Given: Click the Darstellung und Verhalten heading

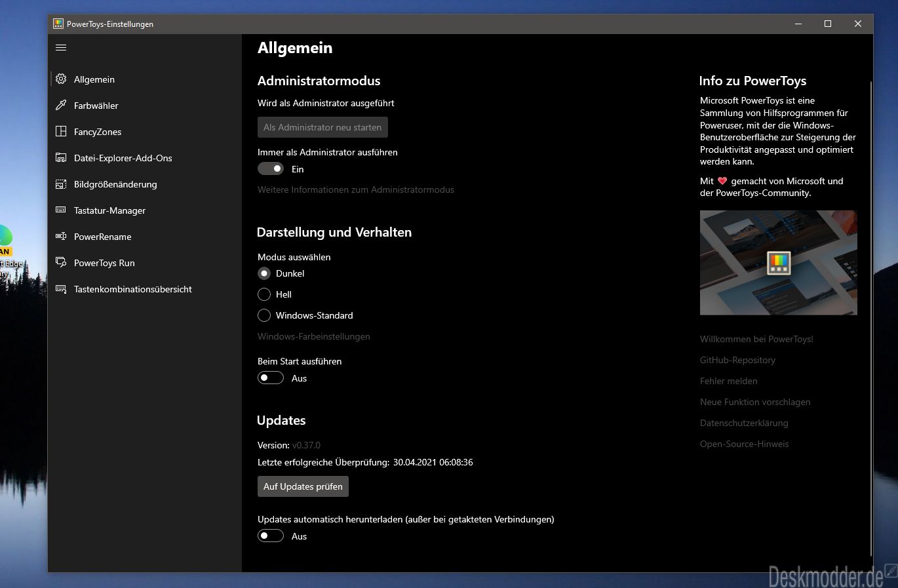Looking at the screenshot, I should [334, 232].
